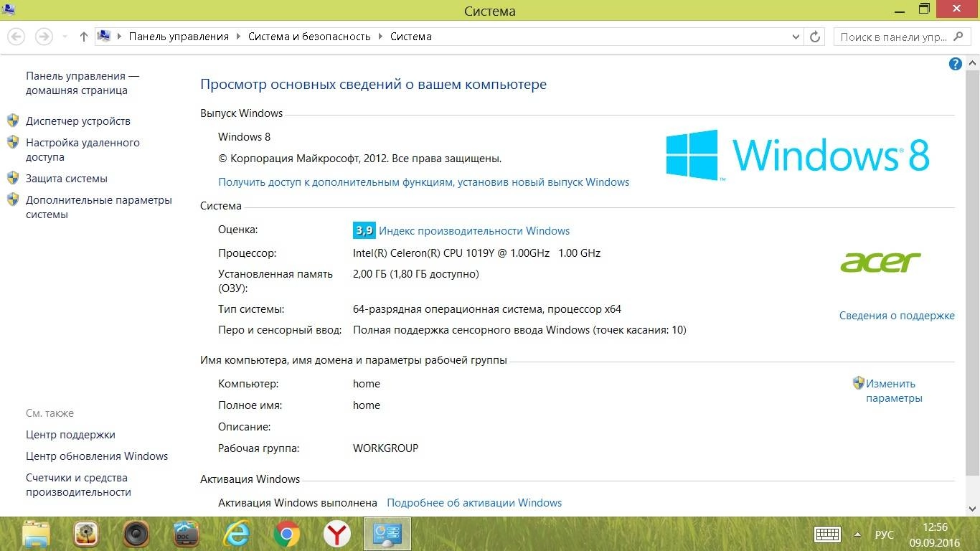The height and width of the screenshot is (551, 980).
Task: Open the speaker app on the taskbar
Action: [136, 534]
